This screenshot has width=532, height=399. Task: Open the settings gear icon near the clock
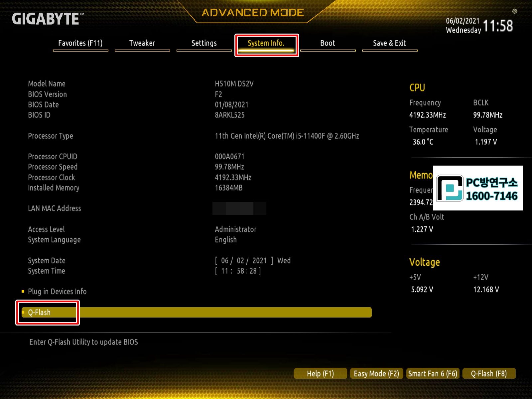(x=514, y=11)
